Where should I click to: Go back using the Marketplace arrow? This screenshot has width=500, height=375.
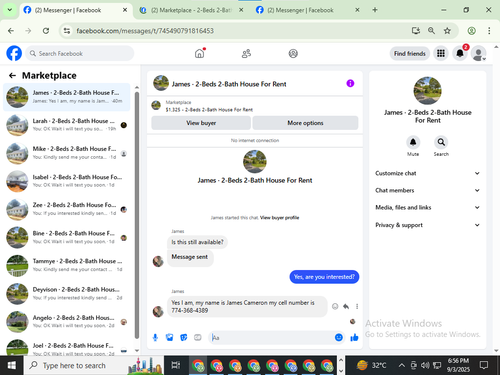12,76
